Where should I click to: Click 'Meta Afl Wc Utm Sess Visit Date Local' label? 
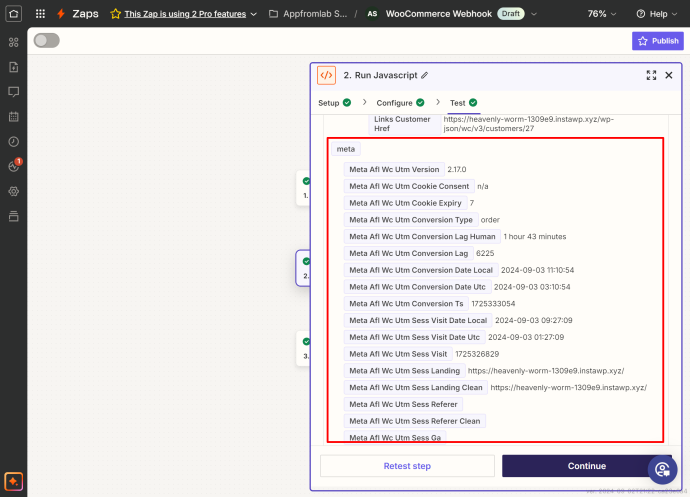418,320
